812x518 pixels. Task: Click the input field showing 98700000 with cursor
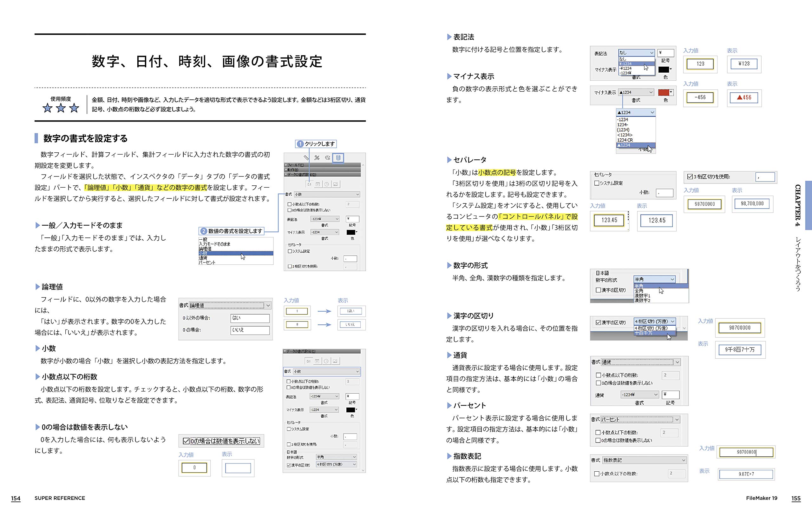click(746, 452)
